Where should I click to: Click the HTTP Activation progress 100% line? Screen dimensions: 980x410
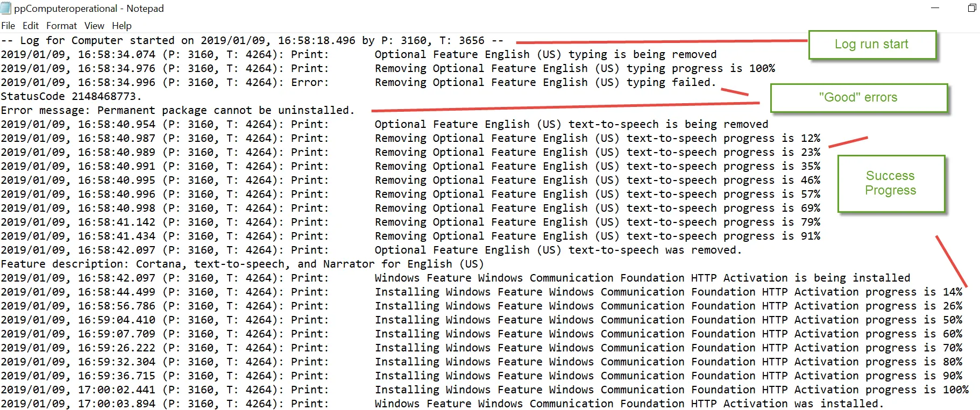tap(484, 390)
